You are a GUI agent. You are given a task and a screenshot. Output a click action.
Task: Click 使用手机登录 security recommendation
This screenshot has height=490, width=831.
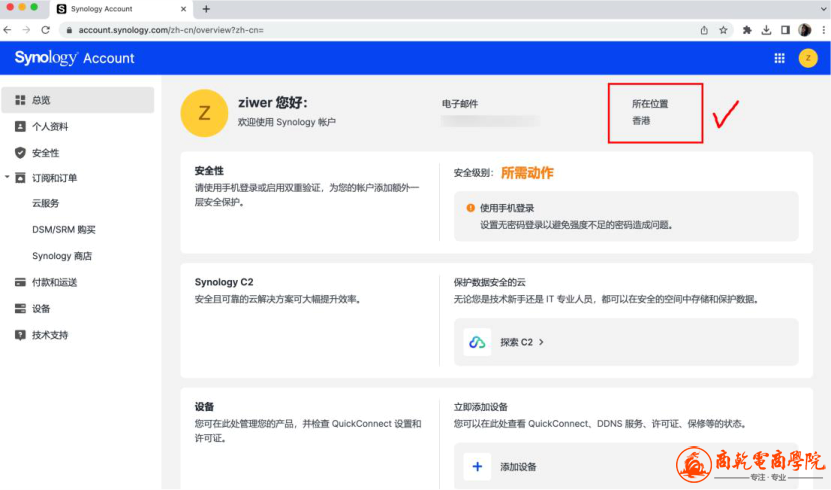tap(626, 216)
